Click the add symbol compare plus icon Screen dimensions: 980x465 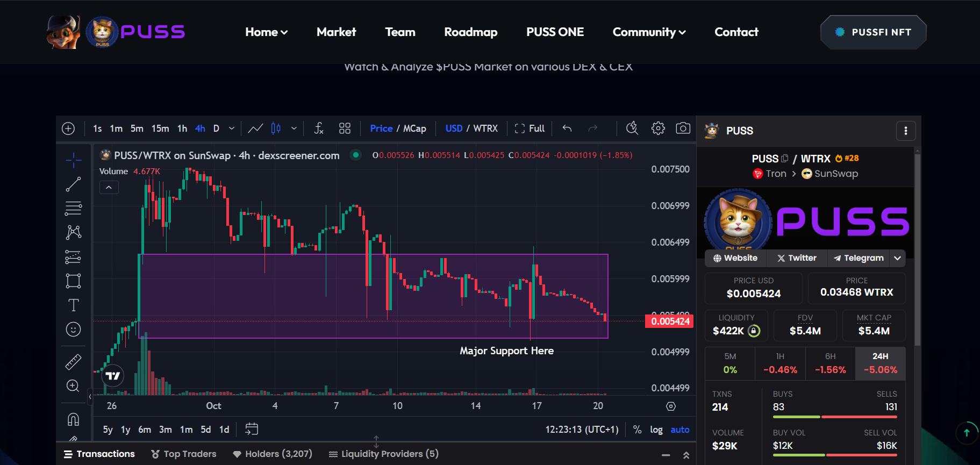pyautogui.click(x=68, y=128)
